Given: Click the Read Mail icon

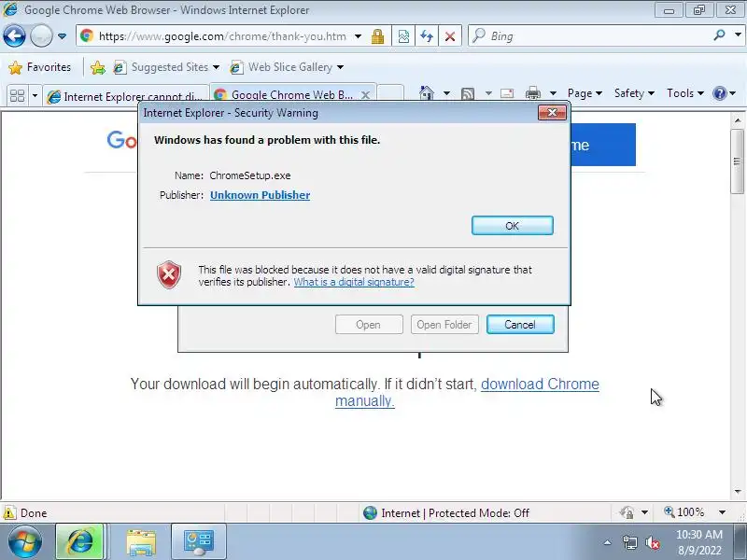Looking at the screenshot, I should (x=507, y=93).
